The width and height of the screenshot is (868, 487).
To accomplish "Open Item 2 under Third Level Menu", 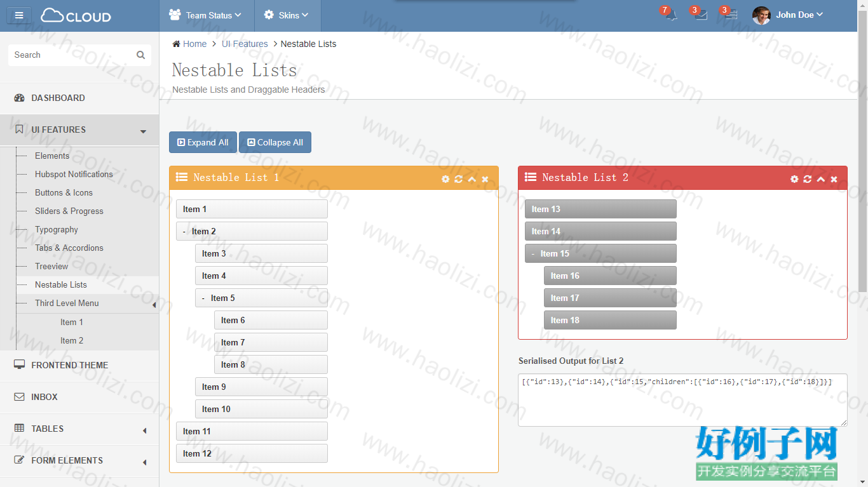I will click(72, 340).
